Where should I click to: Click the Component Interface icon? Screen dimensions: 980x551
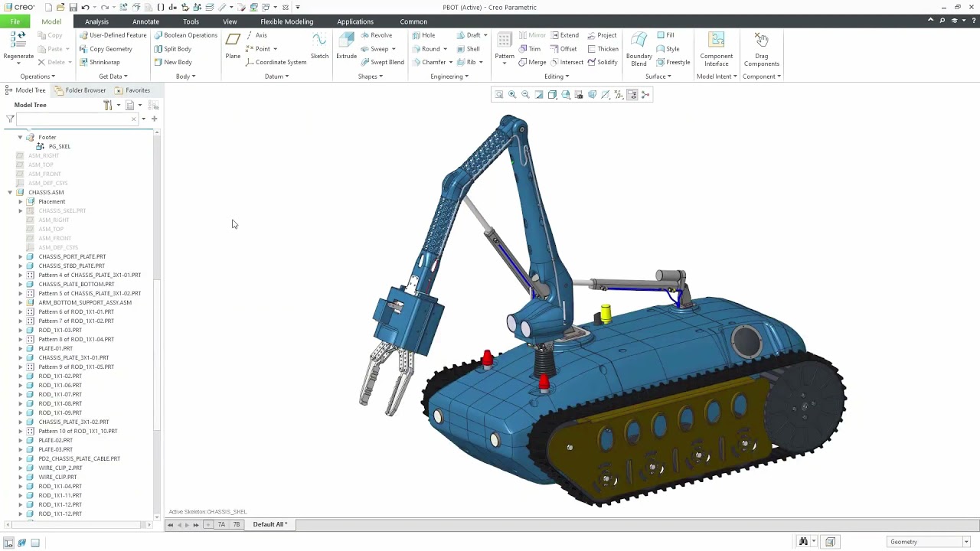coord(716,40)
